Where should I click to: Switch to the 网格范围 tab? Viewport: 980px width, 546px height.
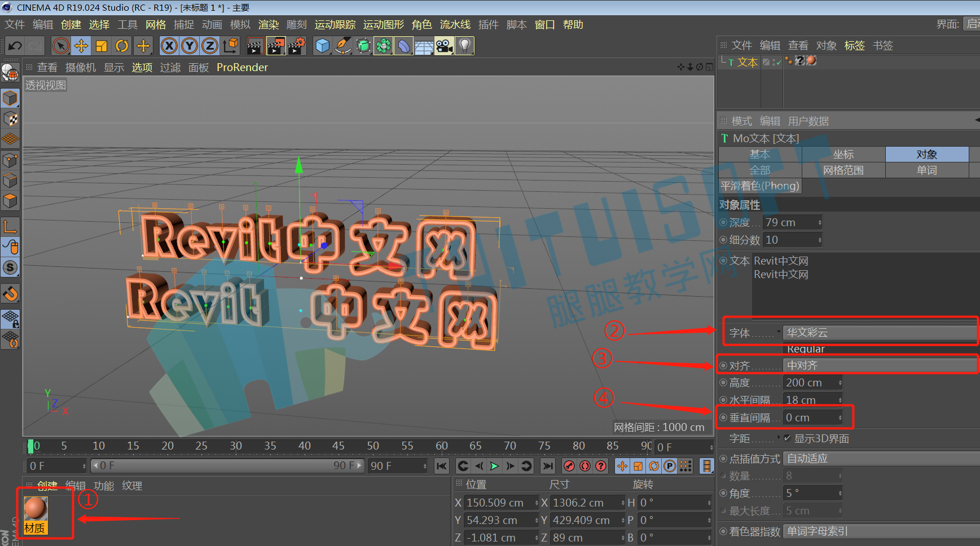[x=843, y=170]
